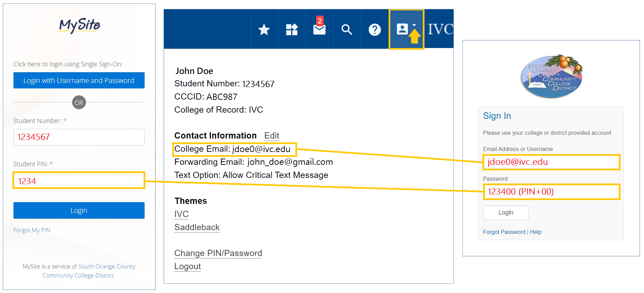This screenshot has height=293, width=644.
Task: Edit the Contact Information
Action: point(272,136)
